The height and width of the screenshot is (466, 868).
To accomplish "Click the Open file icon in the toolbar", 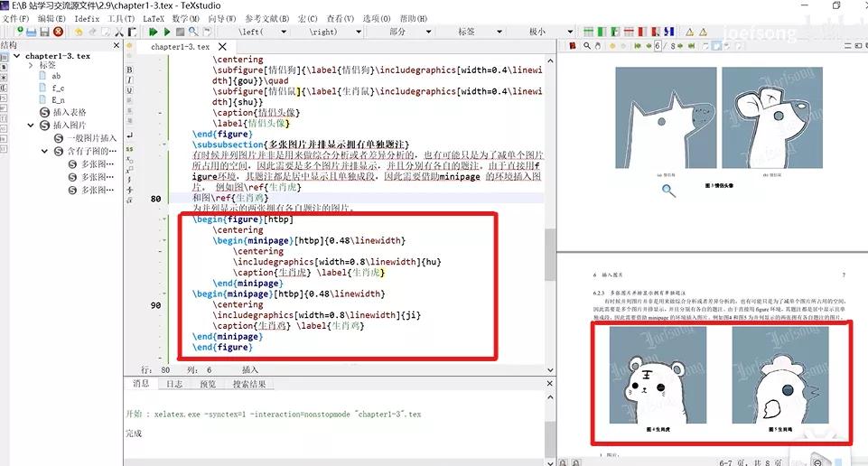I will pyautogui.click(x=32, y=33).
